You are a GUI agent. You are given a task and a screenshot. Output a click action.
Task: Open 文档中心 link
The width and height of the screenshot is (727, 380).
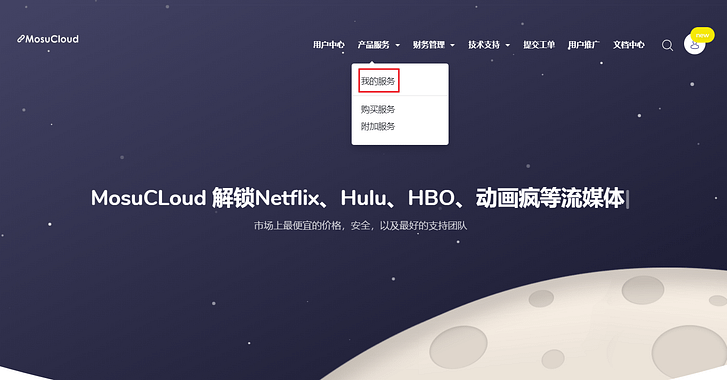pos(629,44)
